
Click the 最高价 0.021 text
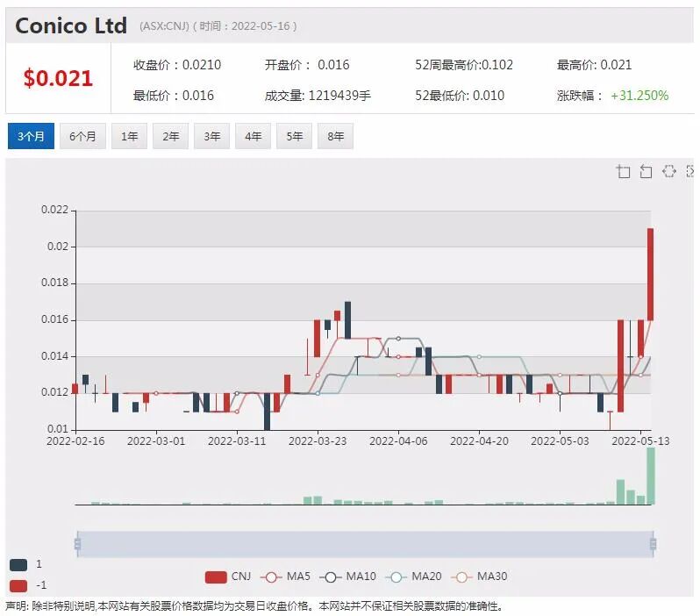click(594, 65)
